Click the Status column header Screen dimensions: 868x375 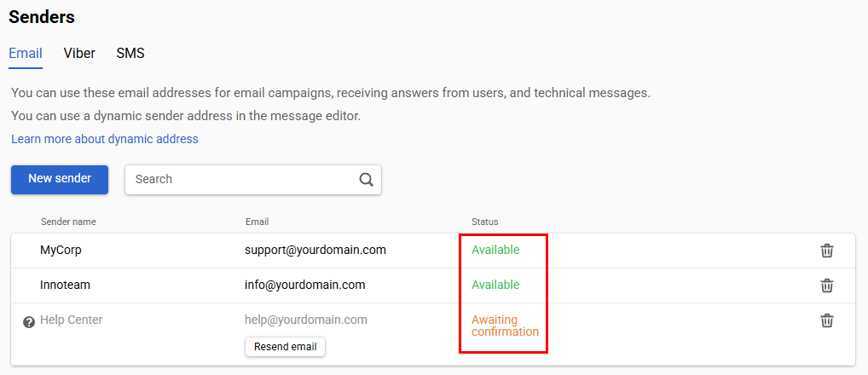tap(485, 222)
